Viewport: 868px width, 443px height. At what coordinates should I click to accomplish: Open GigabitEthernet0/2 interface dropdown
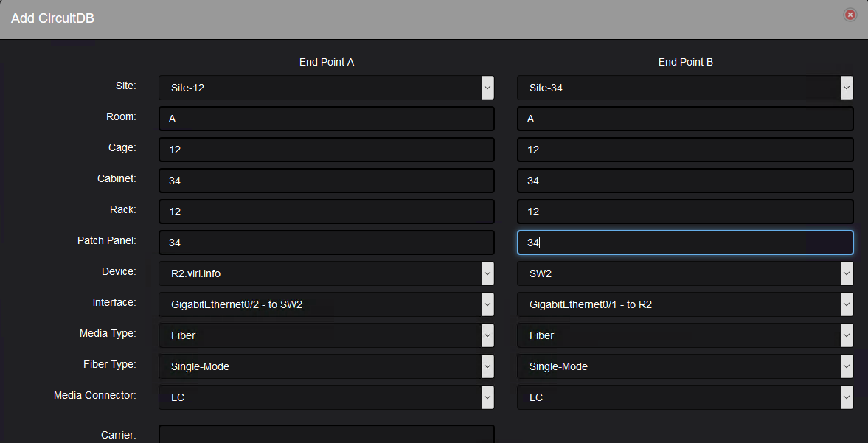tap(326, 304)
